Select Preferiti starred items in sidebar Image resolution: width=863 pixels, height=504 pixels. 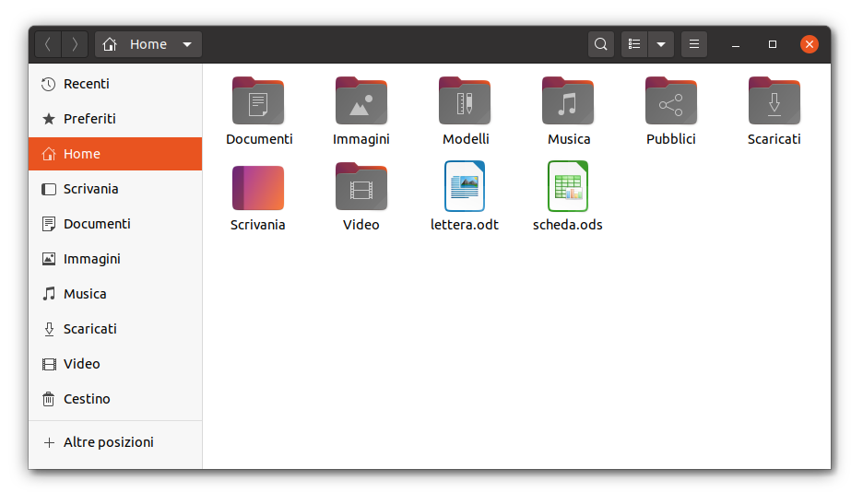tap(89, 119)
